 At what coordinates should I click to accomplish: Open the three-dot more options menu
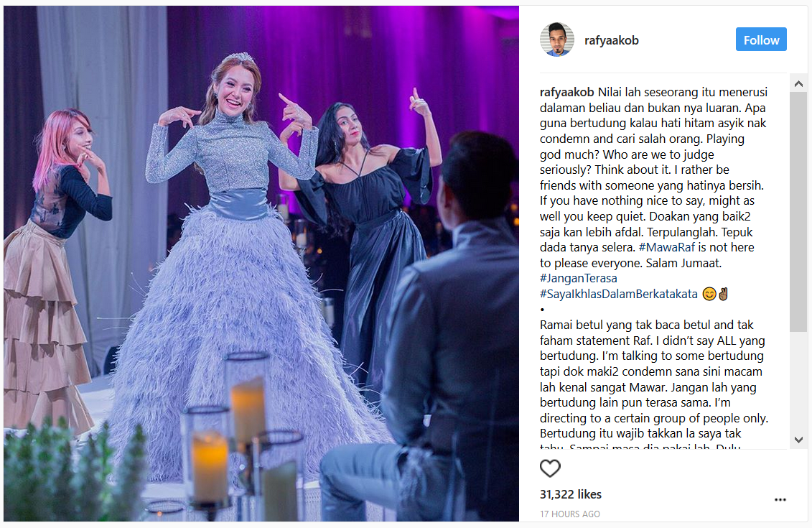point(780,499)
